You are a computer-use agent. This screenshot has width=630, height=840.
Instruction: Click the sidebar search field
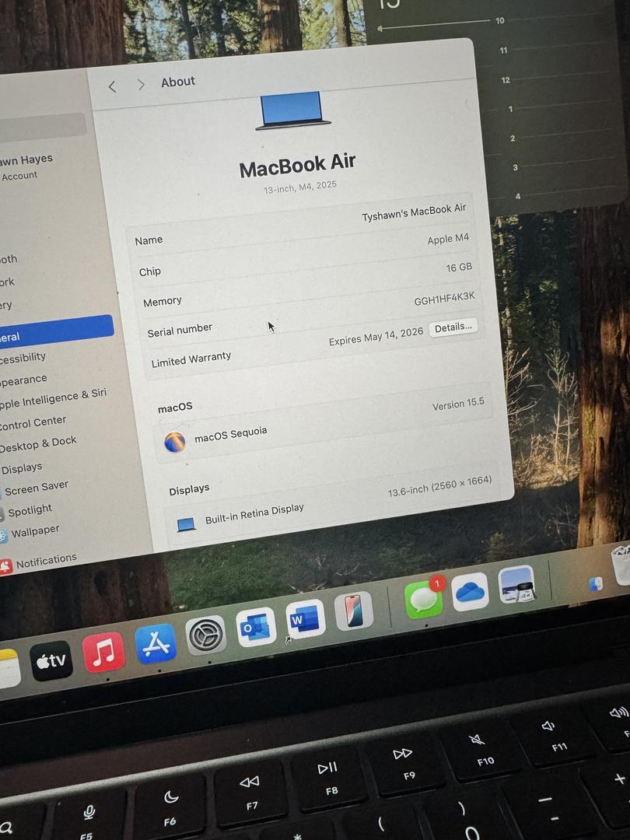pos(43,127)
